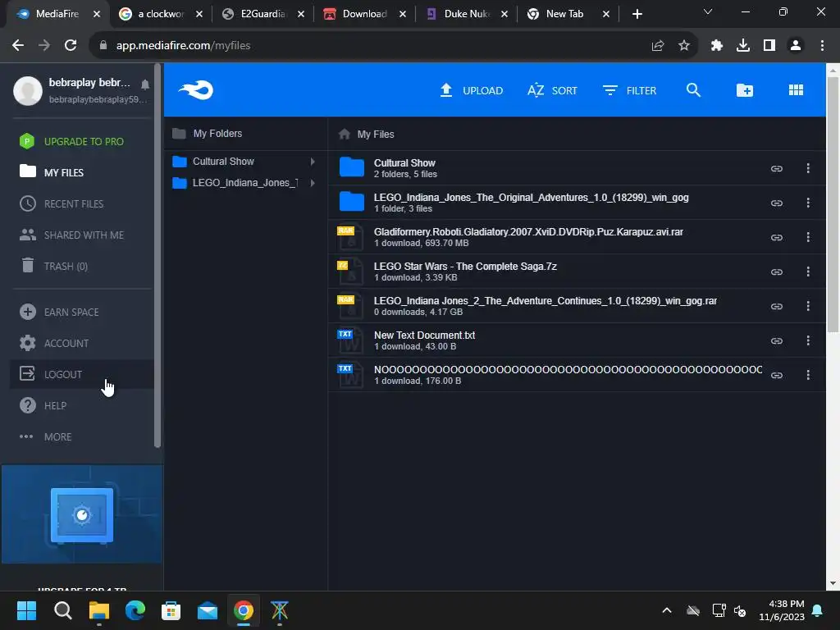
Task: Open options for LEGO_Indiana Jones_2 rar
Action: [x=808, y=306]
